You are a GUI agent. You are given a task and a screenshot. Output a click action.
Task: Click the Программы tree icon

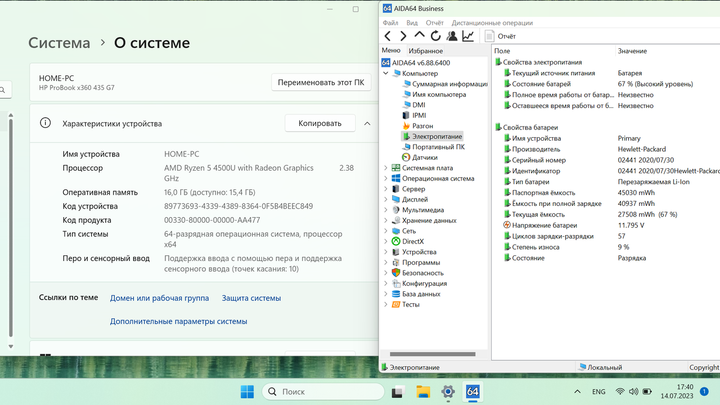(396, 262)
